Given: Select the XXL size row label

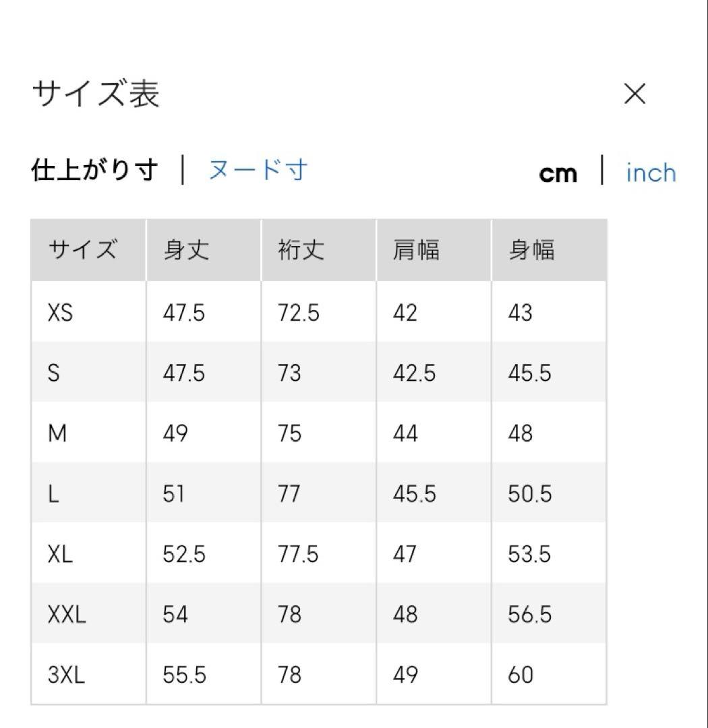Looking at the screenshot, I should coord(67,615).
